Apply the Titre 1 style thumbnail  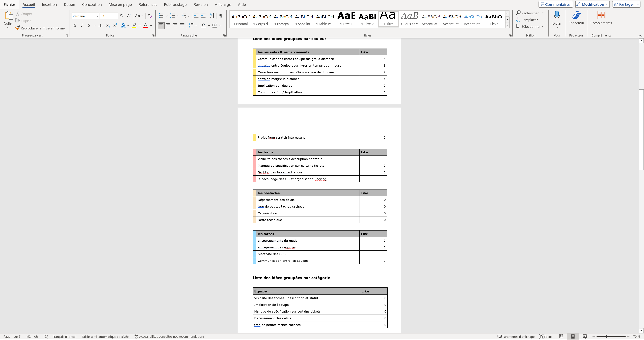(346, 19)
